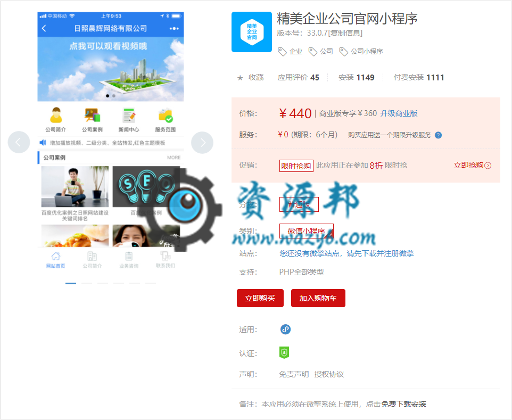
Task: Tap 网站首页 tab in phone bottom bar
Action: tap(56, 260)
